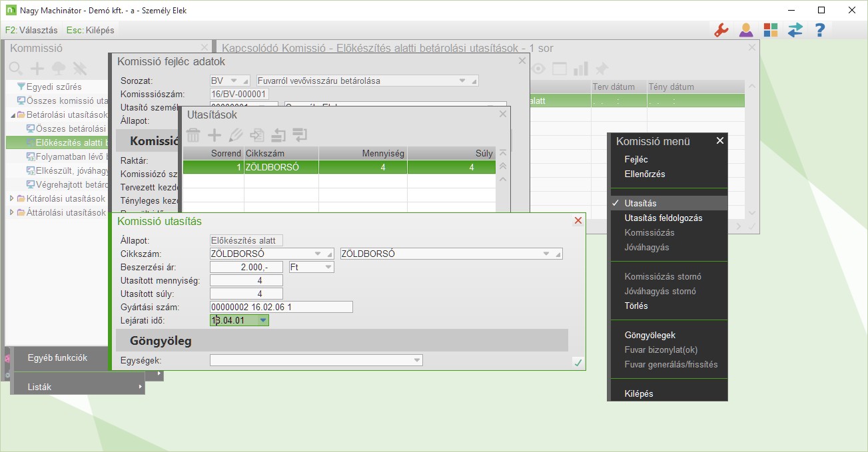Click the Tény dátum column header
Viewport: 868px width, 452px height.
tap(695, 87)
